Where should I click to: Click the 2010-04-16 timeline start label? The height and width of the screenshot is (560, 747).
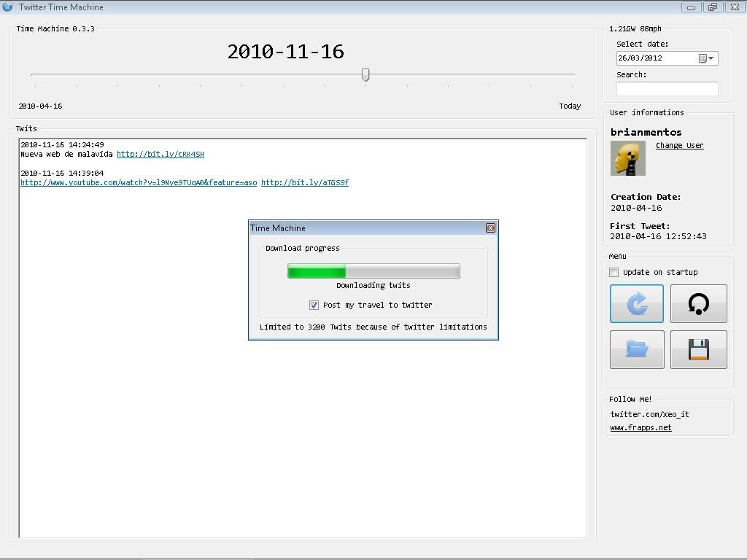click(x=41, y=106)
